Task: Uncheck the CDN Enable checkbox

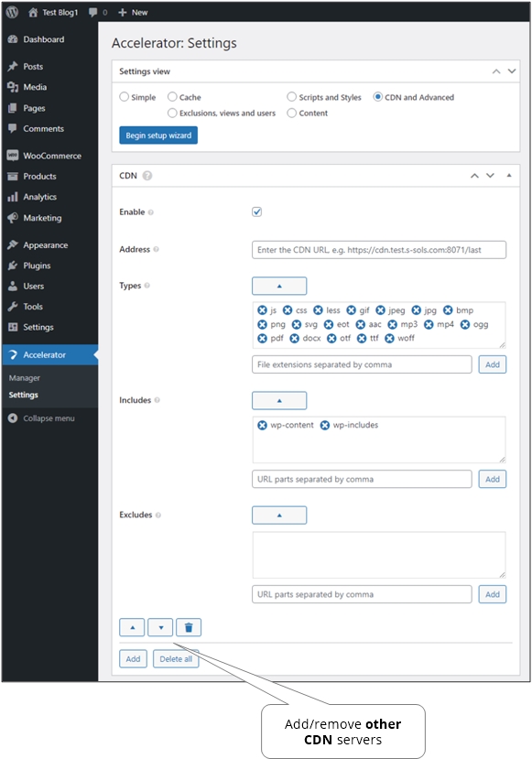Action: [256, 212]
